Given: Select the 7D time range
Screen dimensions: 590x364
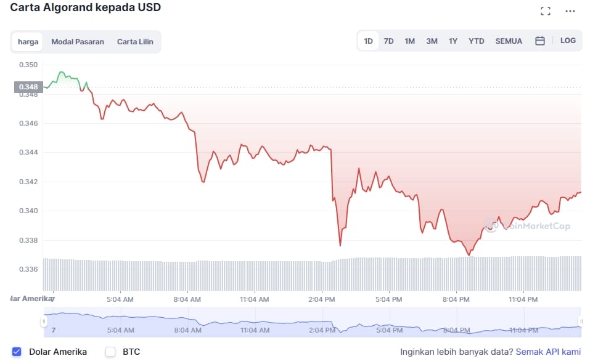Looking at the screenshot, I should 388,41.
